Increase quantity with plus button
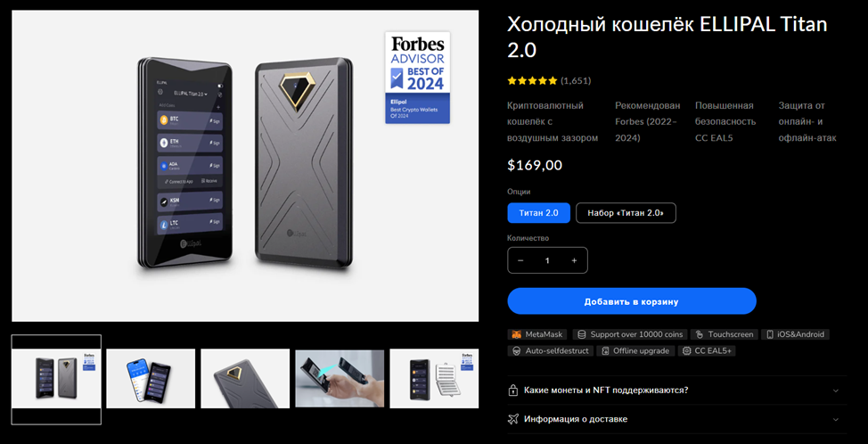The image size is (868, 444). pos(574,260)
